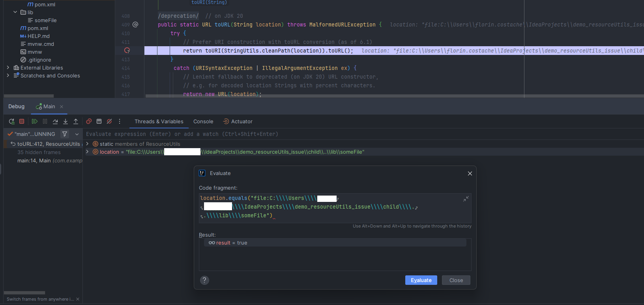Viewport: 644px width, 305px height.
Task: Click the frames panel horizontal scrollbar
Action: point(24,293)
